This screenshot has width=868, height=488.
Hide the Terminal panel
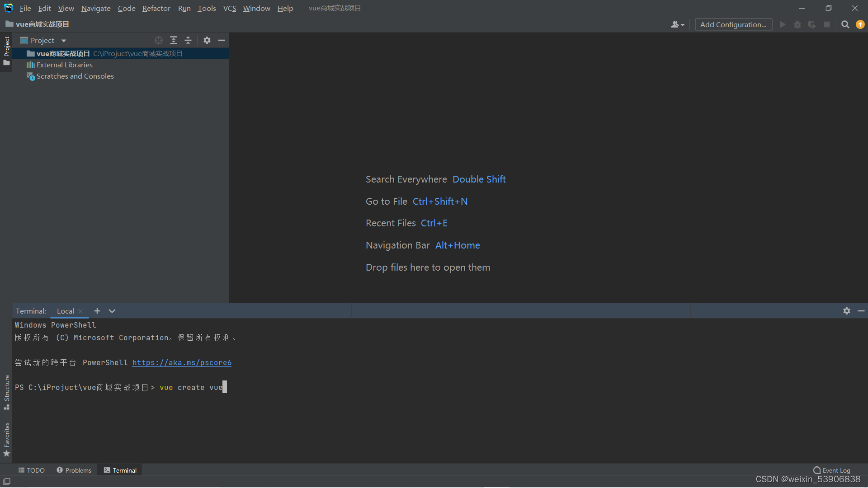pyautogui.click(x=861, y=311)
